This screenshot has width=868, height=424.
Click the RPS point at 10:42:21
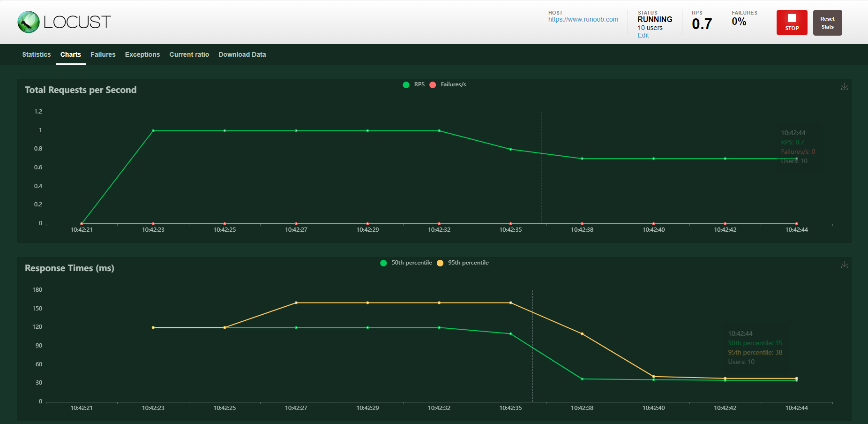[82, 224]
